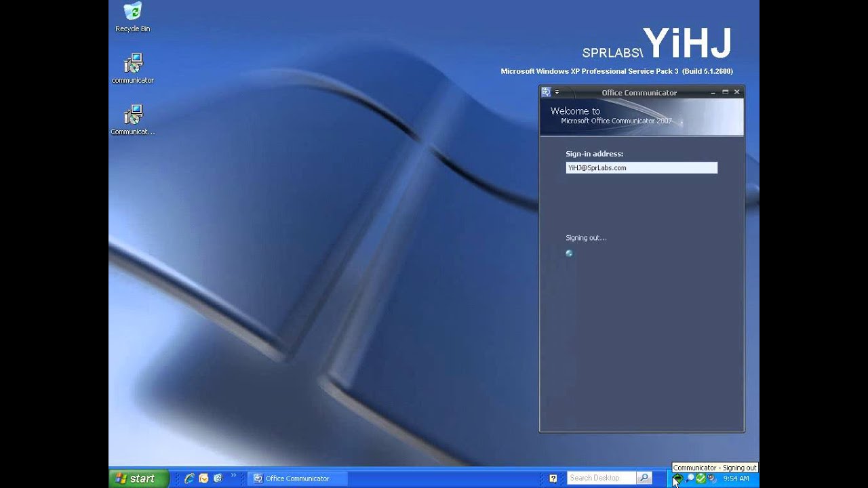868x488 pixels.
Task: Click the 9:54 AM system clock
Action: tap(736, 479)
